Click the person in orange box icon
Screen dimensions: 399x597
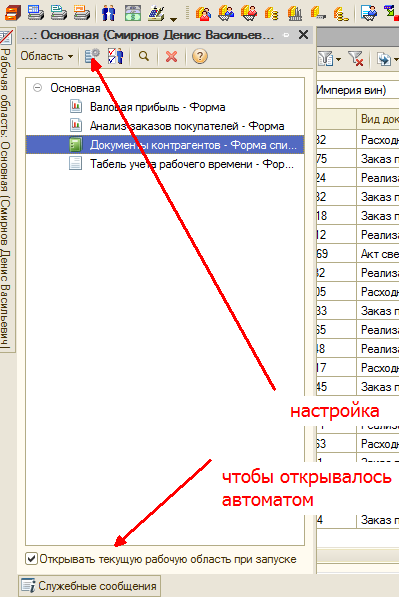[x=203, y=13]
